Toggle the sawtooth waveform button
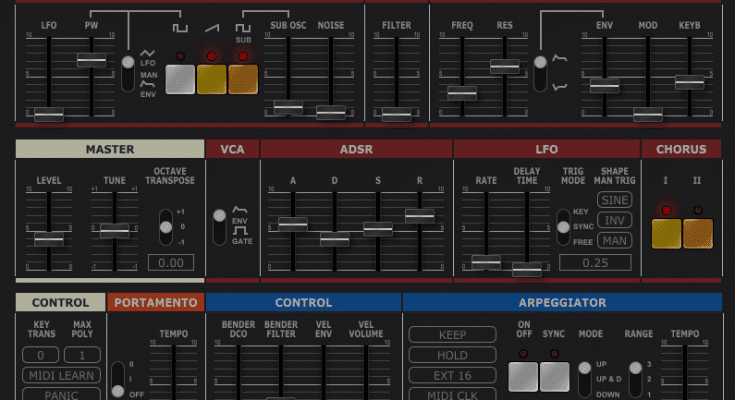 point(211,79)
